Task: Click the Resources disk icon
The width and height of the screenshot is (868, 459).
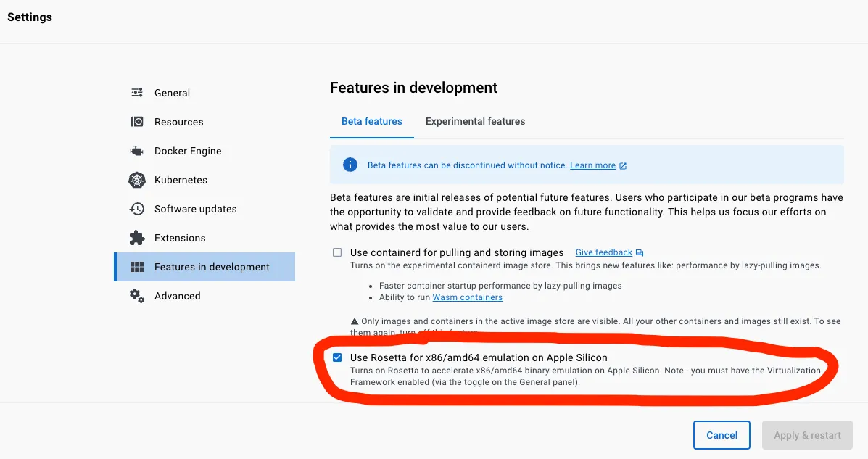Action: (137, 121)
